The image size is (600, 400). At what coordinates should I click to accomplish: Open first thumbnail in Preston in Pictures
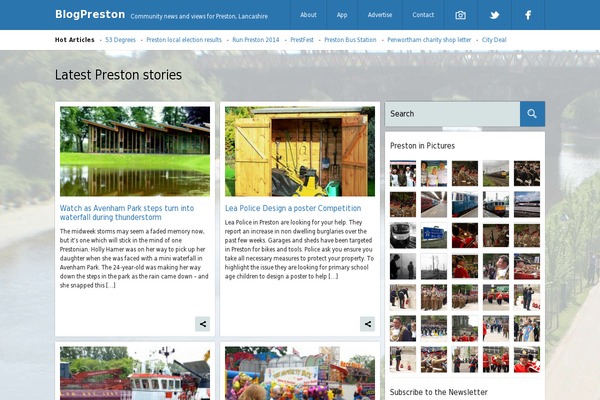click(x=403, y=173)
